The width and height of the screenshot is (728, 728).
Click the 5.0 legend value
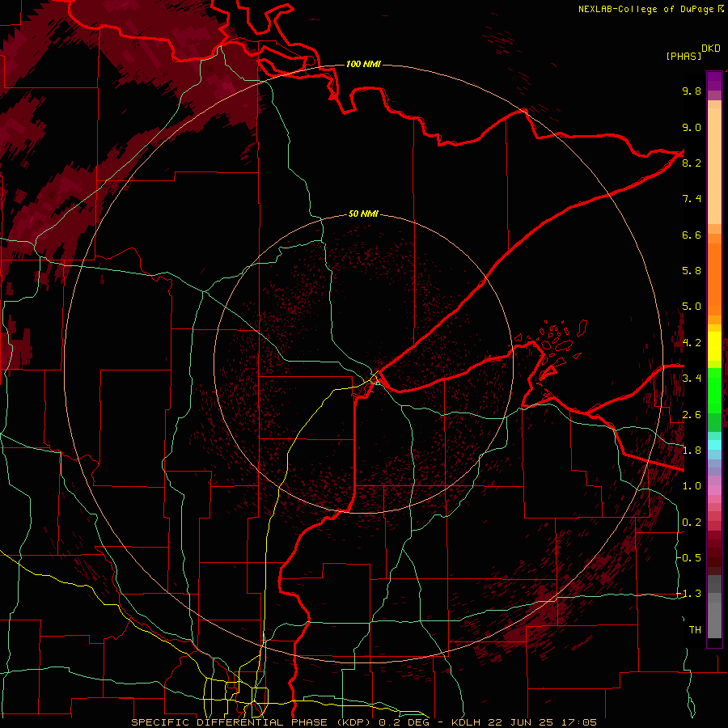point(692,307)
